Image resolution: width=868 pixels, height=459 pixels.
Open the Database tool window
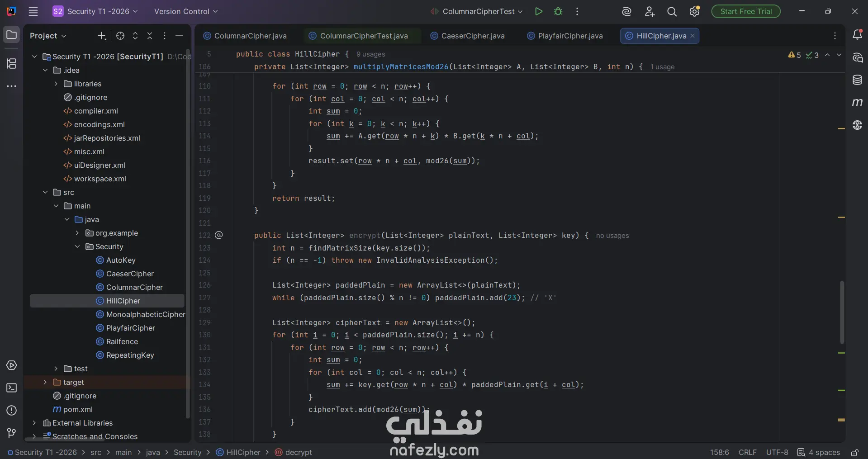857,80
